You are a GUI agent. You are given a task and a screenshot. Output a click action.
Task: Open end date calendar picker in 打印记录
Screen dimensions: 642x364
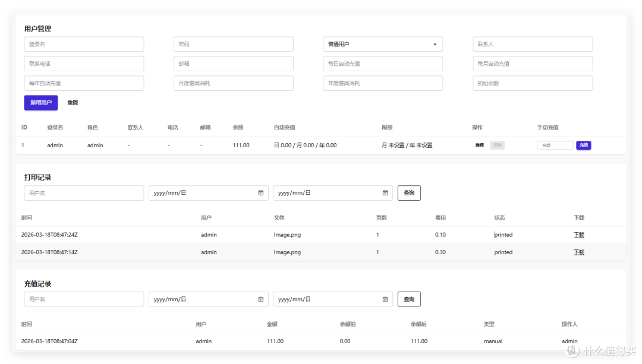[x=385, y=193]
